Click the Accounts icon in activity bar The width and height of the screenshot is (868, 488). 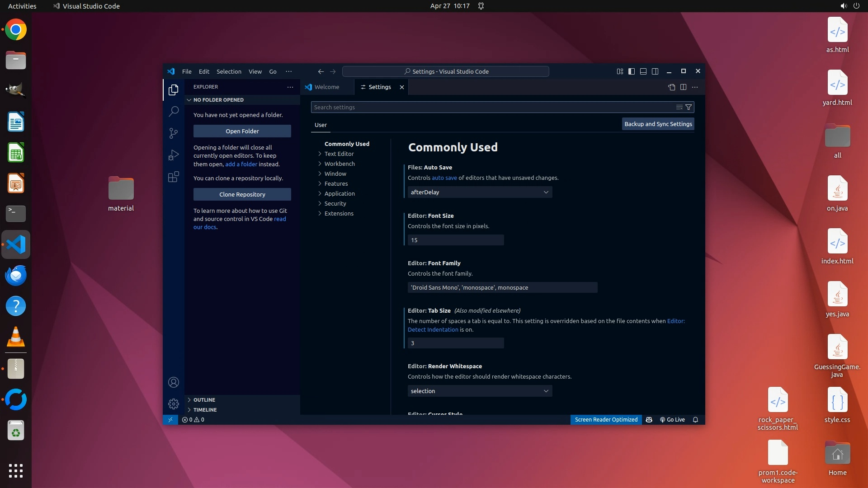174,382
